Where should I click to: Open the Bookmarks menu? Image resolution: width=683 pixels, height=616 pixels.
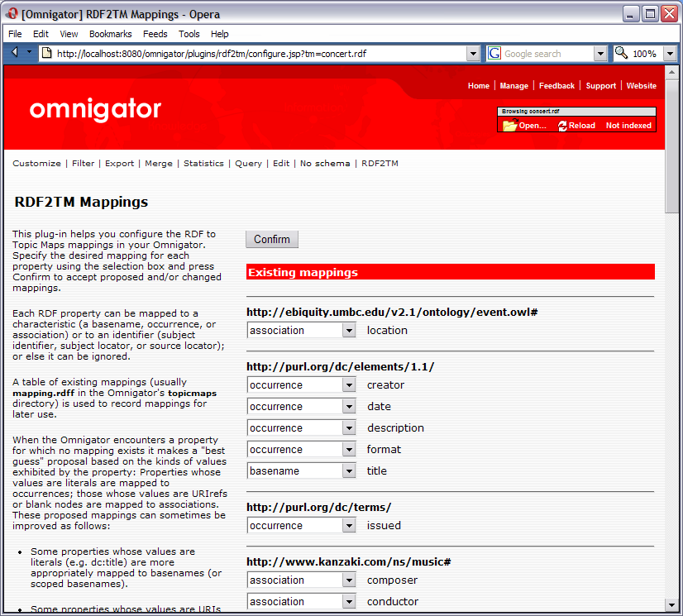coord(110,34)
